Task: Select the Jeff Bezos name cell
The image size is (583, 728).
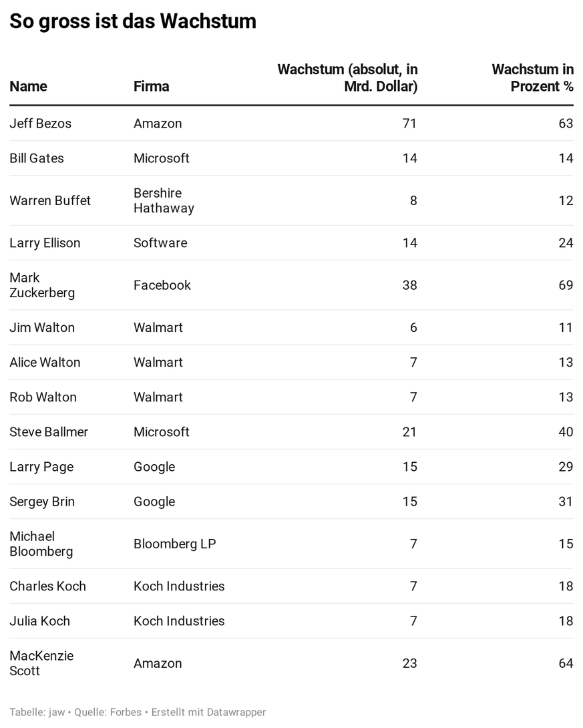Action: coord(40,124)
